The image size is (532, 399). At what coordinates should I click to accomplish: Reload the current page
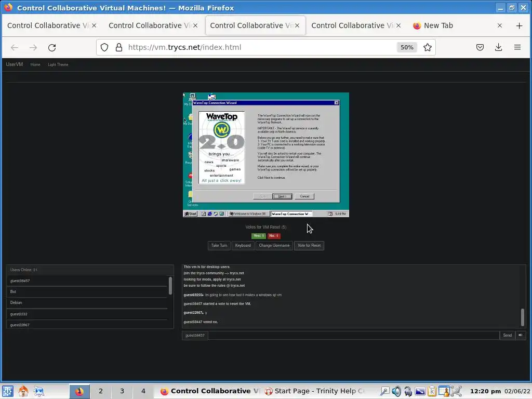point(52,47)
